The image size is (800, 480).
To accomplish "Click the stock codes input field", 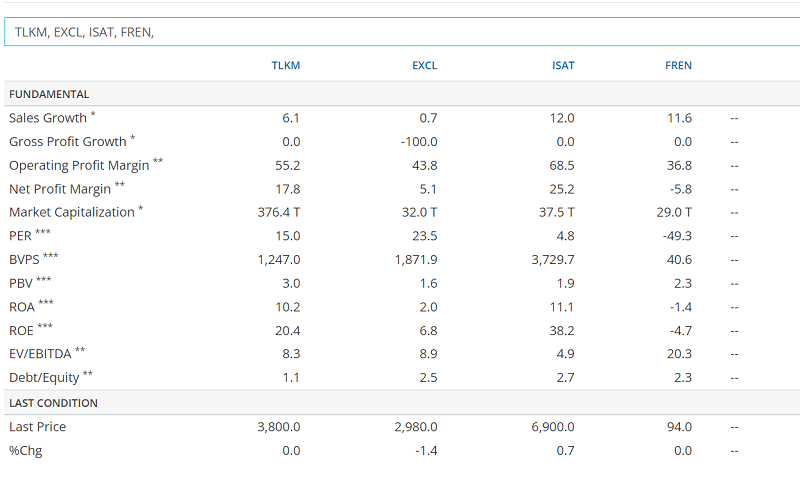I will click(402, 32).
